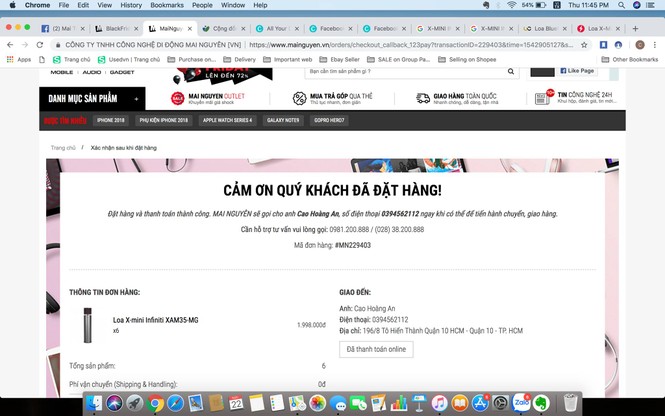The height and width of the screenshot is (416, 665).
Task: Click the Facebook Like Page button
Action: click(x=577, y=71)
